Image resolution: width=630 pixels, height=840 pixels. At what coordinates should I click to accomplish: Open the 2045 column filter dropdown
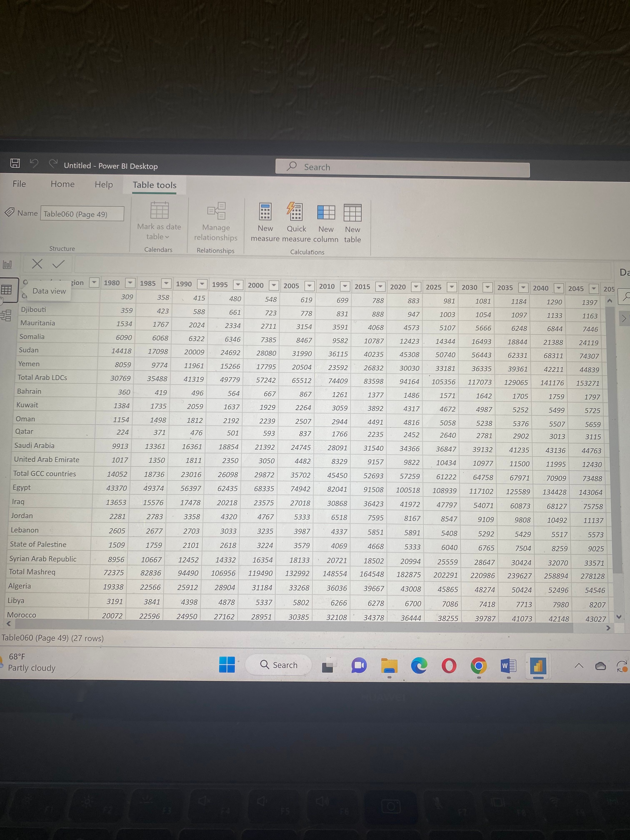(x=594, y=289)
